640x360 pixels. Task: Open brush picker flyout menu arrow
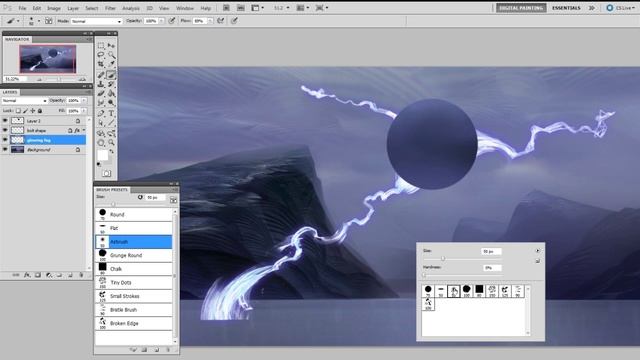pos(538,251)
